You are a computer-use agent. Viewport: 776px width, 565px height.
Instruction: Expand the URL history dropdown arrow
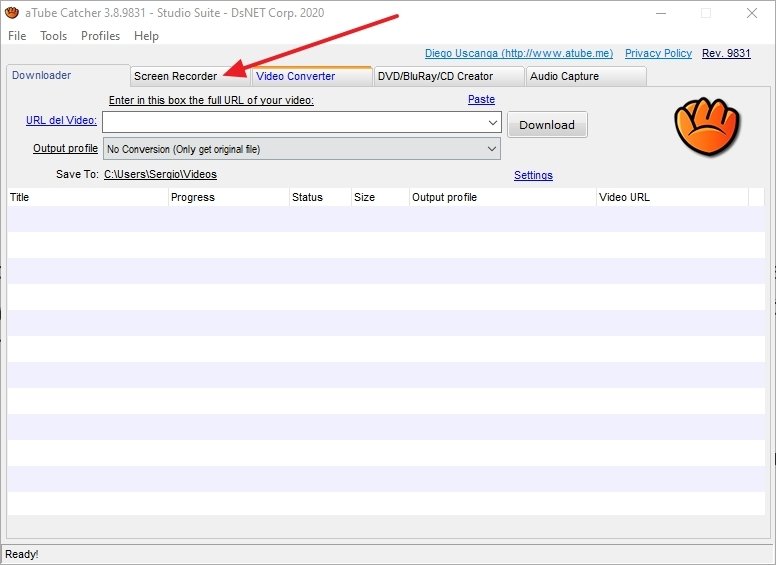pos(493,122)
